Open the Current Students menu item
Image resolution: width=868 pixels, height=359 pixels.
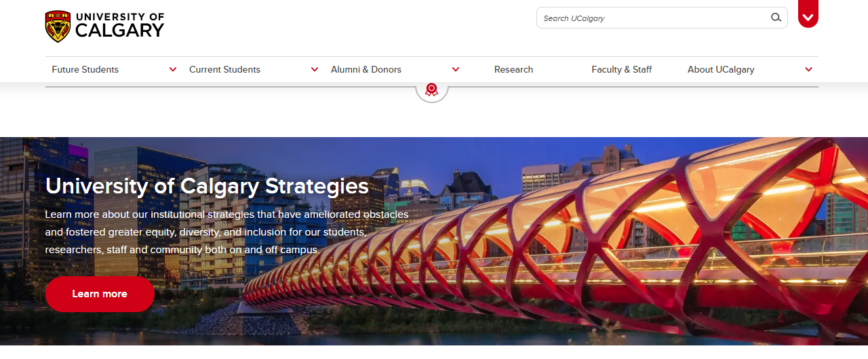coord(224,69)
